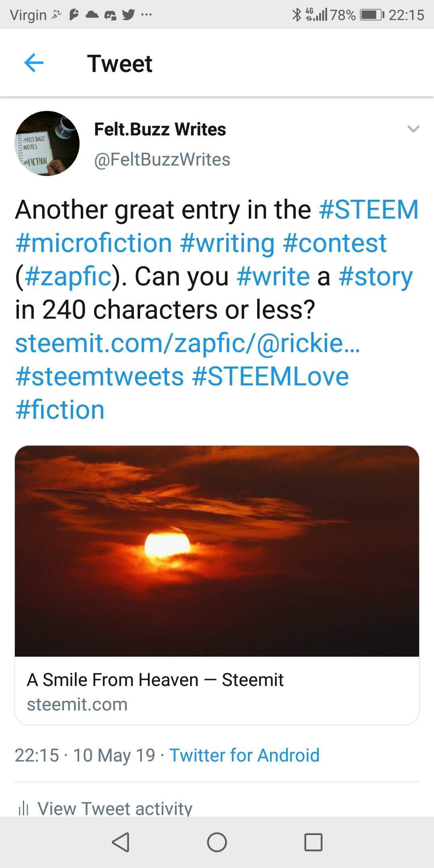
Task: Tap the back arrow icon
Action: tap(34, 63)
